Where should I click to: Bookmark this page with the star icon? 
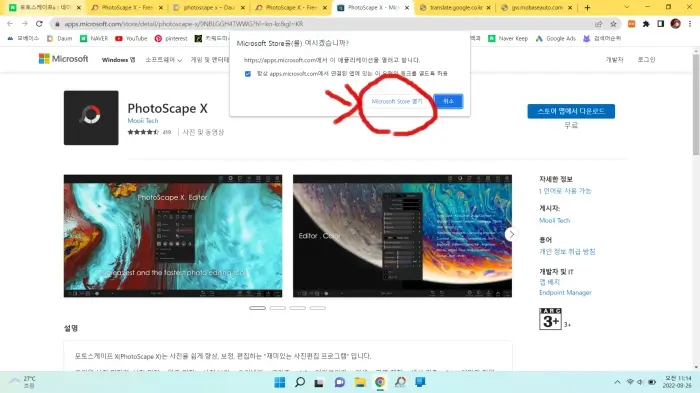click(613, 24)
